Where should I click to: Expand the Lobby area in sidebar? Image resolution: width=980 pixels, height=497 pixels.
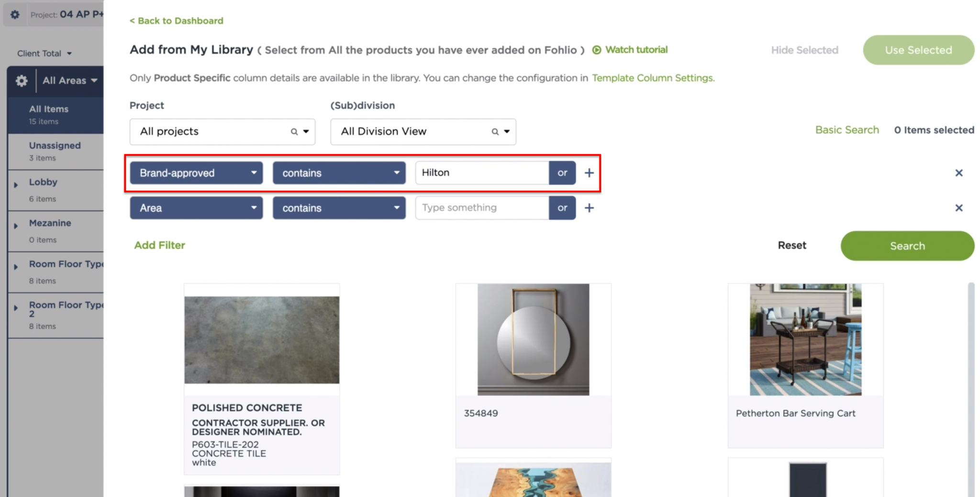click(16, 185)
